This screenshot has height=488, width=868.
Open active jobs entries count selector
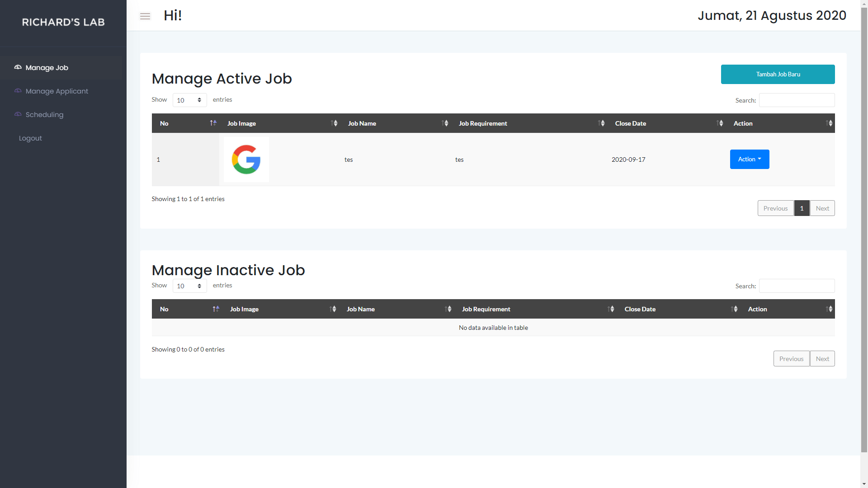[189, 100]
